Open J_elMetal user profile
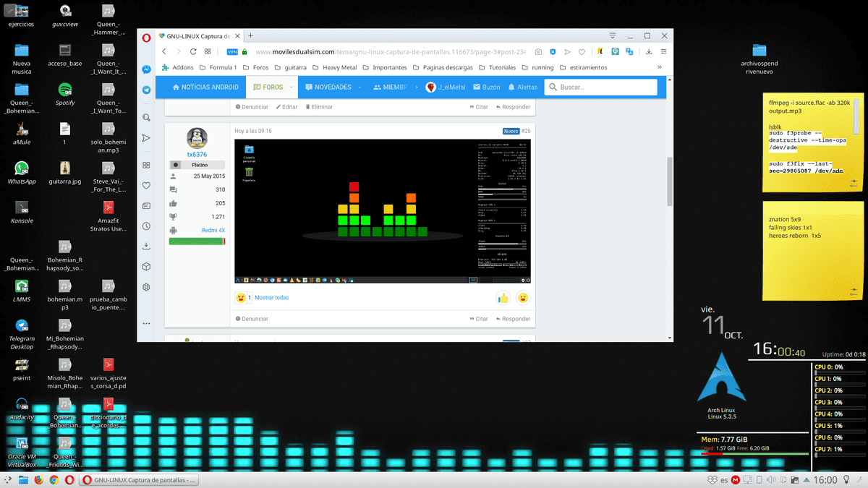The height and width of the screenshot is (488, 868). pyautogui.click(x=446, y=87)
